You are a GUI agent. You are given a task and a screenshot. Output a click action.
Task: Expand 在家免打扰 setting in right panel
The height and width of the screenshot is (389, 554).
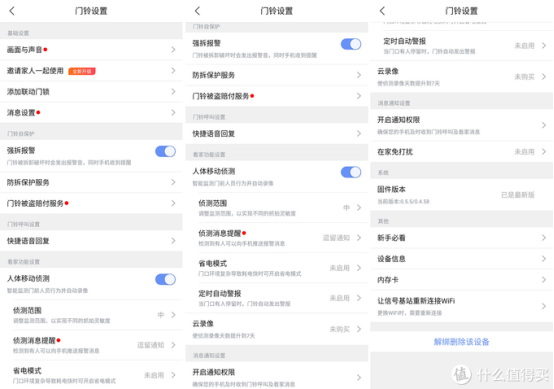point(462,152)
